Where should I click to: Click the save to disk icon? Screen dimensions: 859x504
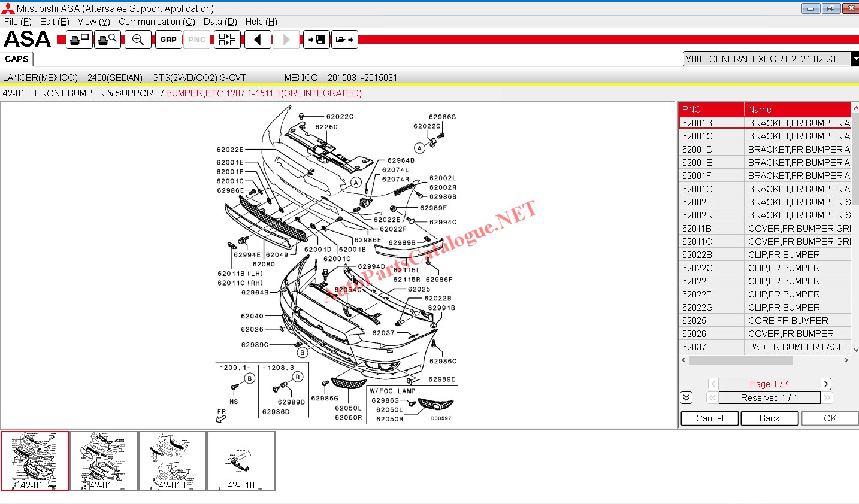point(316,40)
